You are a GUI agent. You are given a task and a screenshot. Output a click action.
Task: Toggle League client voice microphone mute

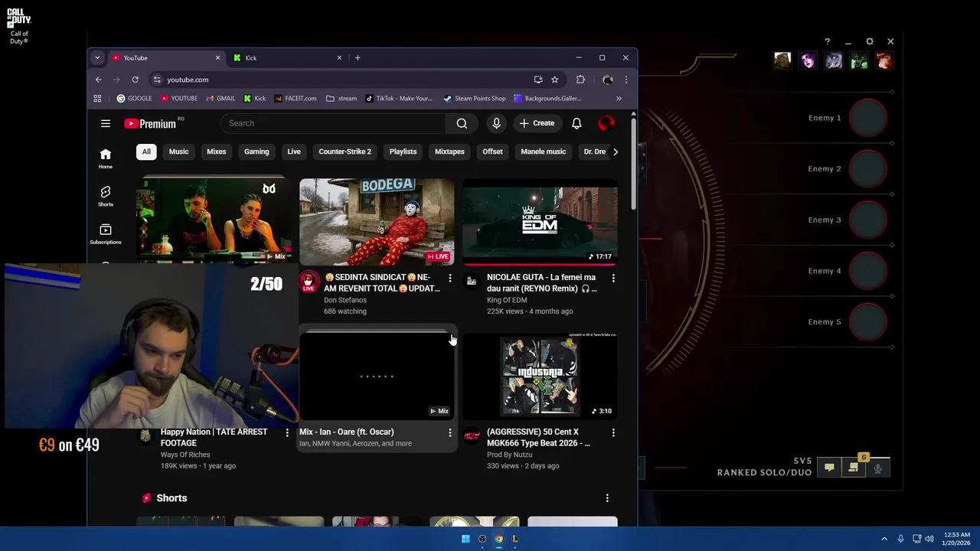[x=878, y=468]
